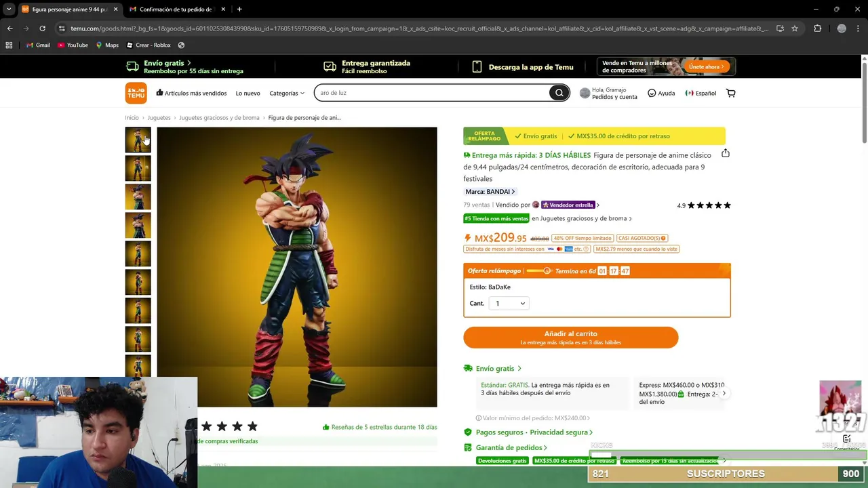
Task: Click the search input field
Action: tap(433, 93)
